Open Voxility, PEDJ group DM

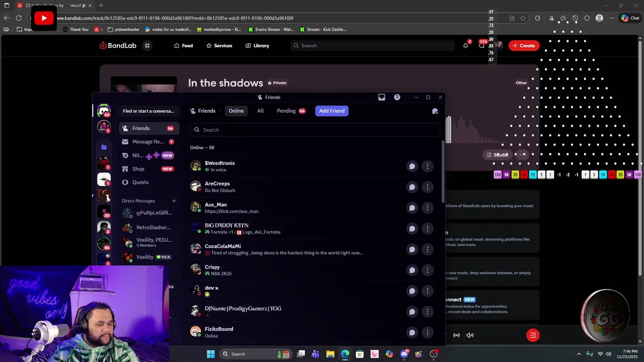pyautogui.click(x=149, y=242)
